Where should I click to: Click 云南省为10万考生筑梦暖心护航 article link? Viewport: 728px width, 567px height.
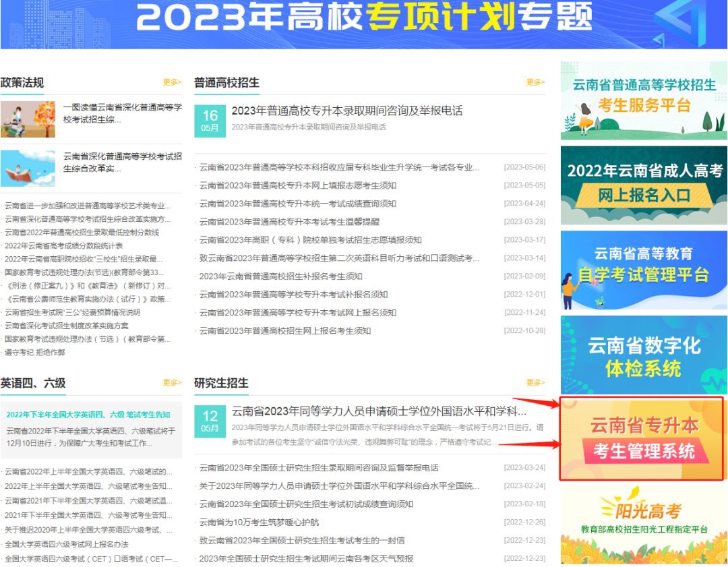[x=259, y=523]
